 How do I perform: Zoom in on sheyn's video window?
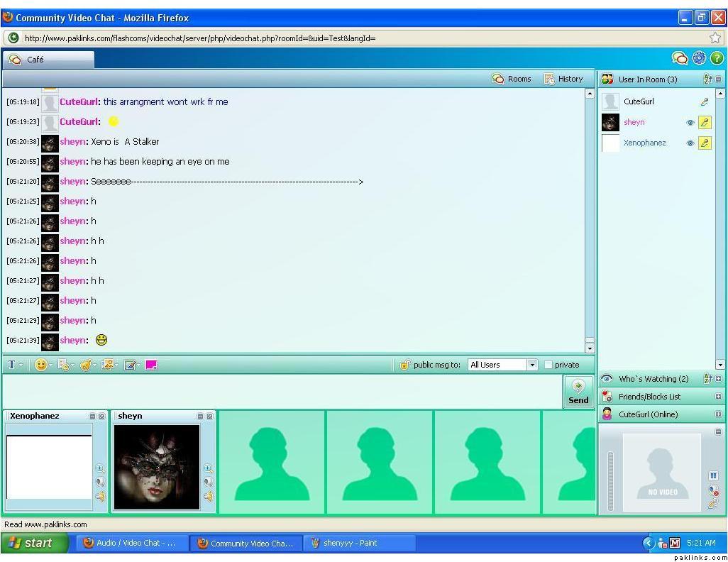point(208,468)
